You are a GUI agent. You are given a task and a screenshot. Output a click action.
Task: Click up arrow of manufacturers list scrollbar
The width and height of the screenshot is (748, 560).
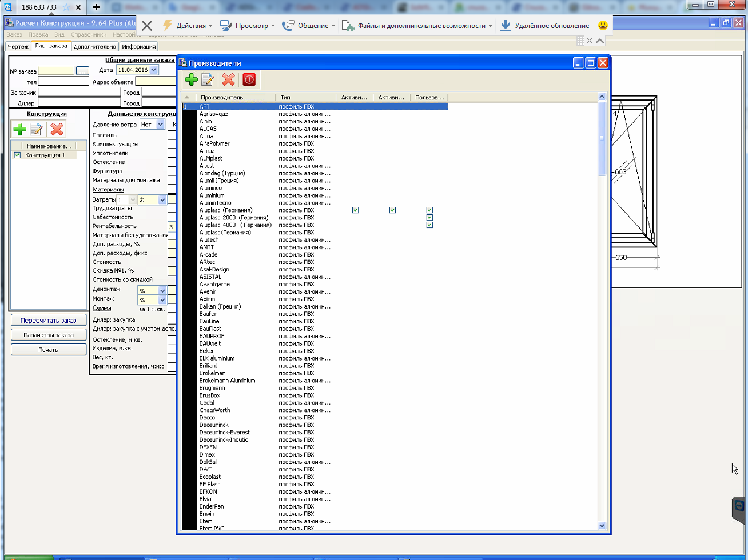[602, 98]
